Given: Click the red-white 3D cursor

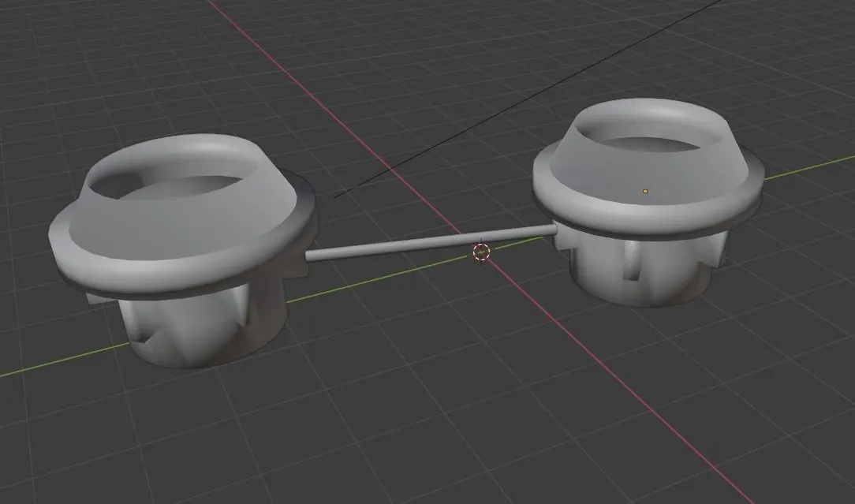Looking at the screenshot, I should click(x=481, y=252).
